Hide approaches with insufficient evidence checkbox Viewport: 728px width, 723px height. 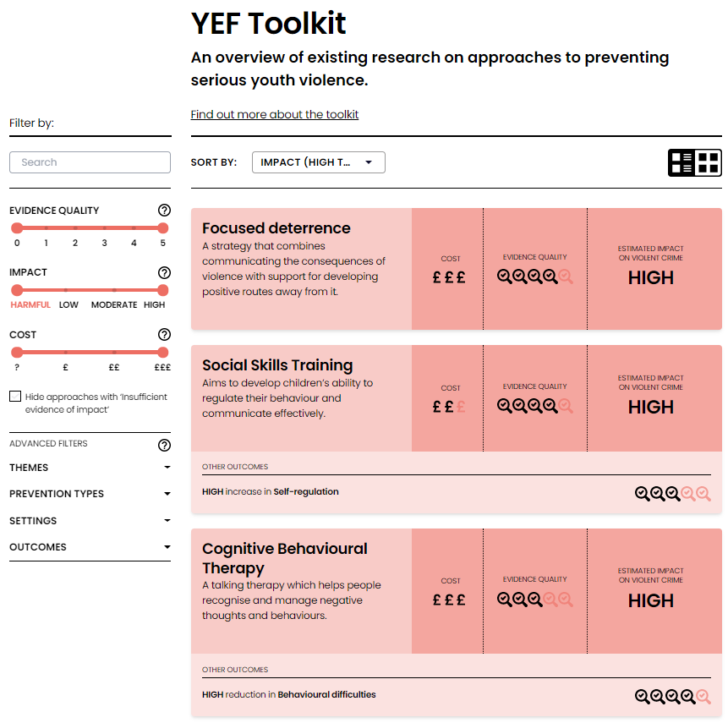pyautogui.click(x=15, y=397)
